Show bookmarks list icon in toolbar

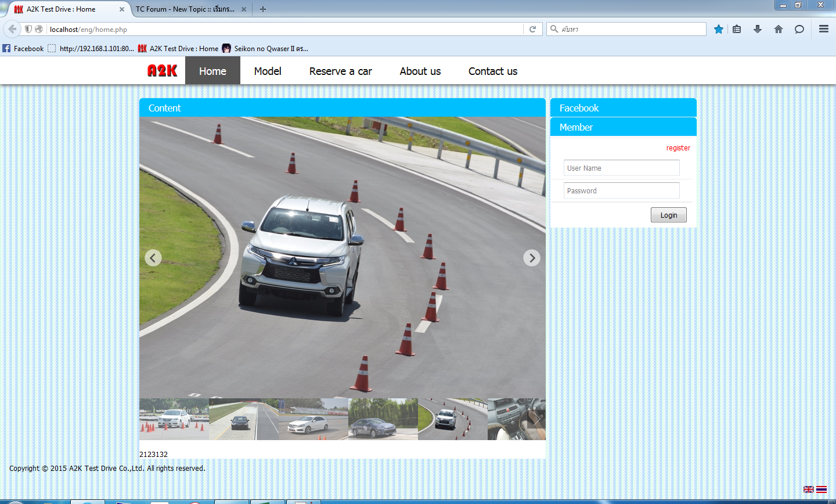point(737,29)
